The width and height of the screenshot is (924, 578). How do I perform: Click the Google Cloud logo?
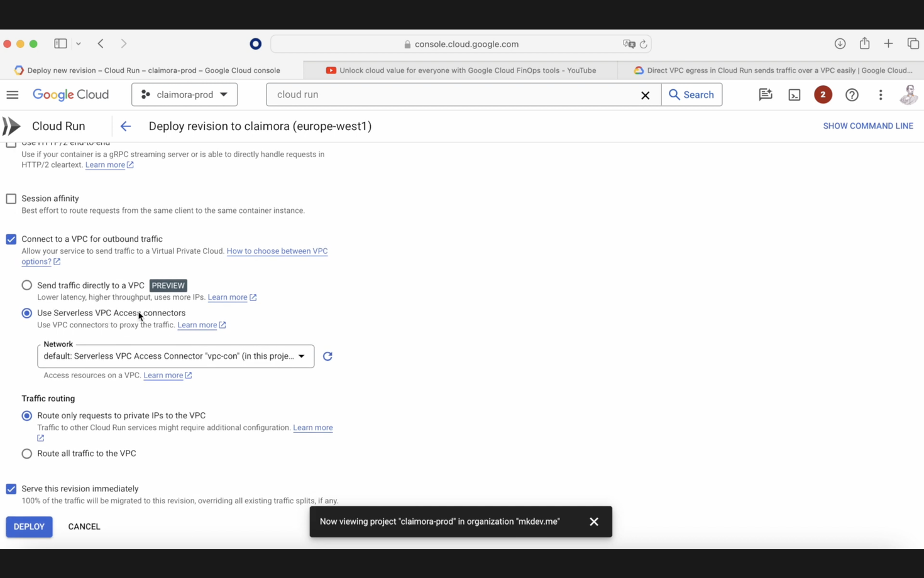[x=70, y=95]
